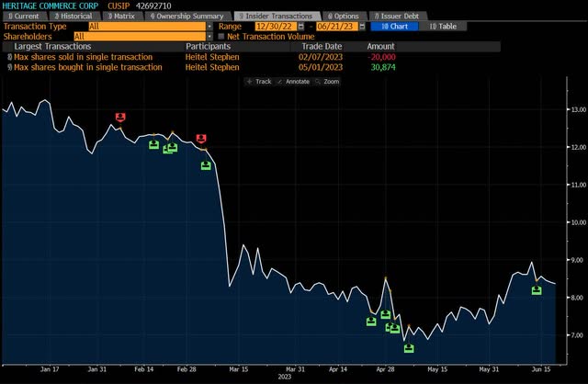
Task: Click the green buy marker under the Apr 28 price spike
Action: [386, 314]
